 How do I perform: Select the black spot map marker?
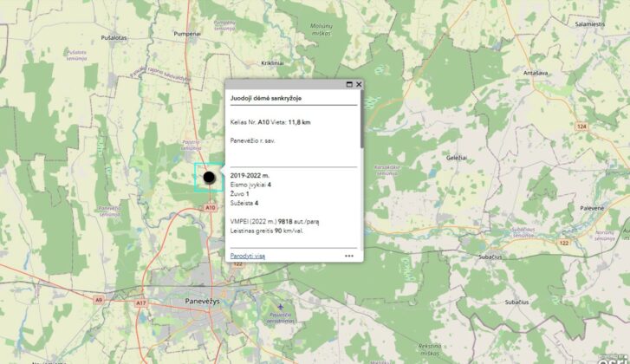[209, 177]
